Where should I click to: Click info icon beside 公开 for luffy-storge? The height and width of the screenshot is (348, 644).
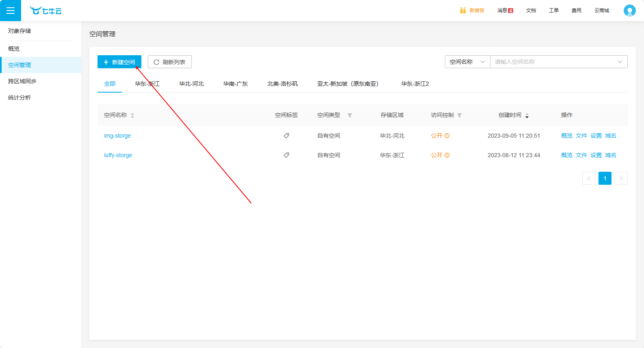tap(447, 155)
